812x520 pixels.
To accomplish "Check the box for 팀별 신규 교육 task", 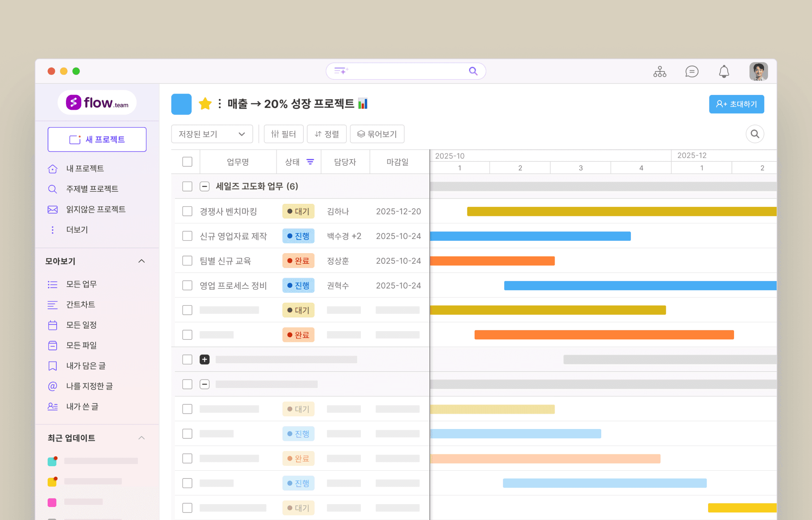I will (187, 261).
